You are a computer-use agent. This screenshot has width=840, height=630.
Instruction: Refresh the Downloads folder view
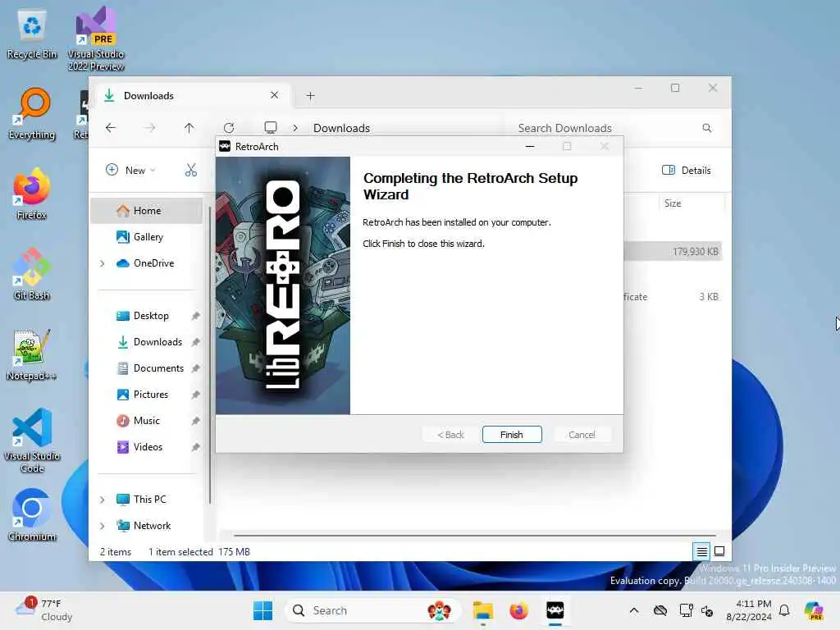(229, 127)
